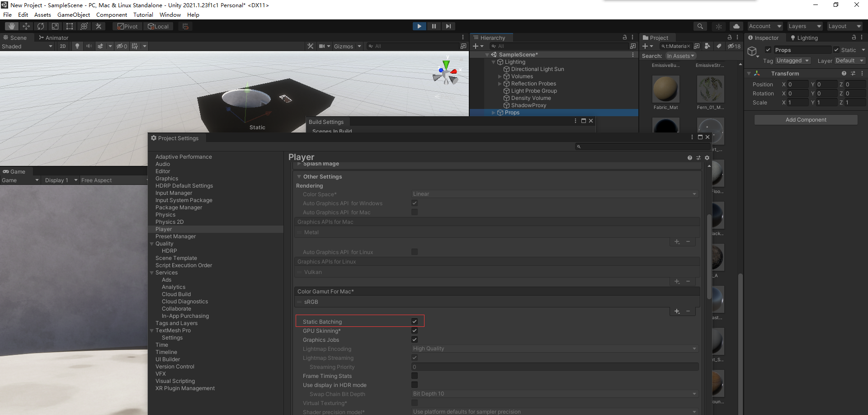Toggle 2D view mode
Image resolution: width=868 pixels, height=415 pixels.
coord(63,46)
